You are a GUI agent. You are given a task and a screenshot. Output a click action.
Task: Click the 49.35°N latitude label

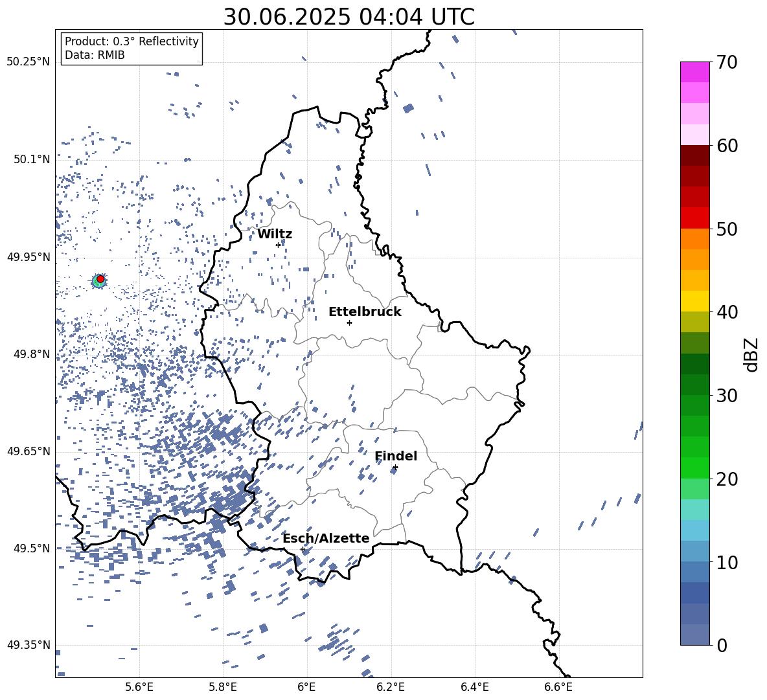click(29, 645)
